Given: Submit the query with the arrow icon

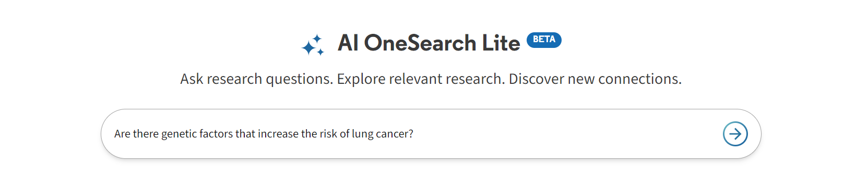Looking at the screenshot, I should pos(735,134).
